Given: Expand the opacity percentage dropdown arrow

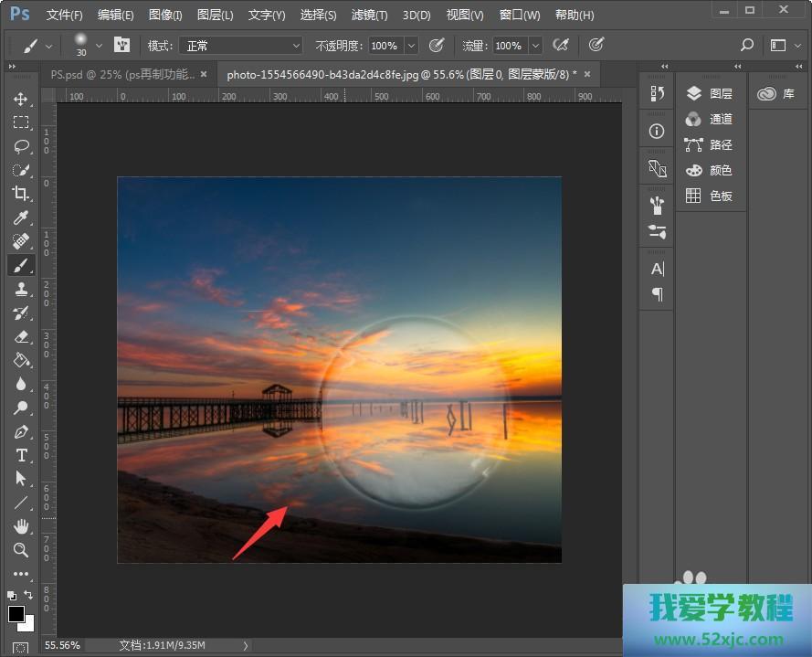Looking at the screenshot, I should pos(411,45).
